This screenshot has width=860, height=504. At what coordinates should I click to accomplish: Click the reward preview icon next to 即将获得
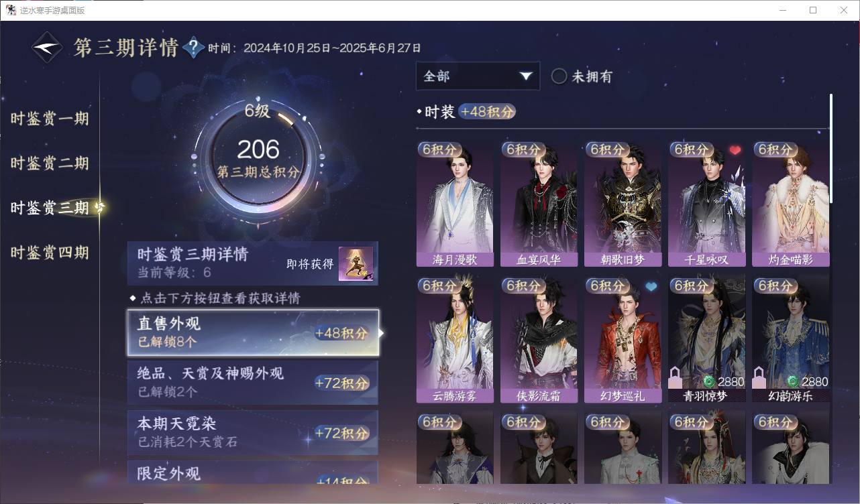pos(356,264)
